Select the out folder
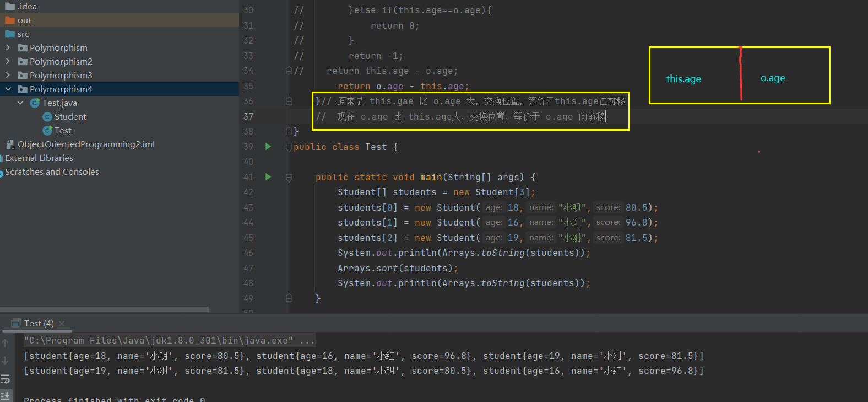 pos(24,20)
